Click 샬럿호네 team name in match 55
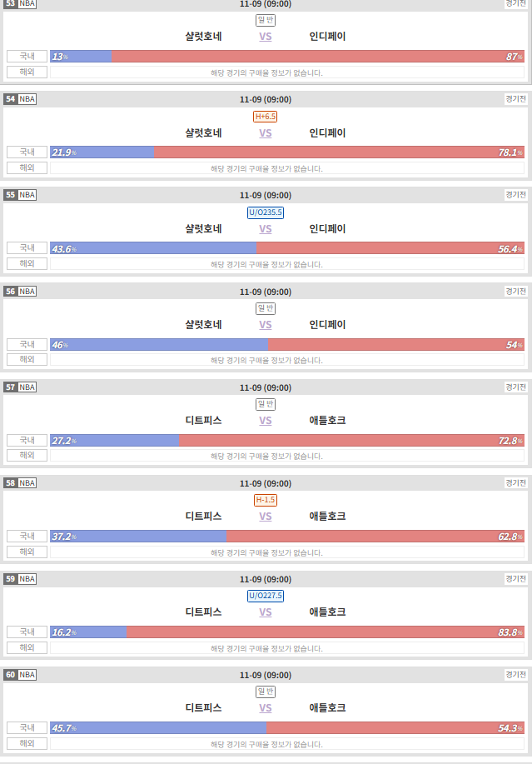The height and width of the screenshot is (764, 532). pyautogui.click(x=203, y=228)
